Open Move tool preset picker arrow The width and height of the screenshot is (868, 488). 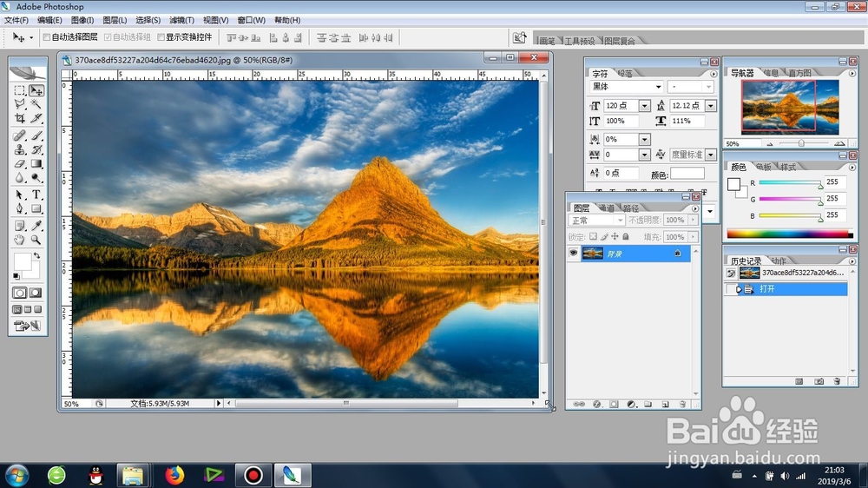pos(31,37)
